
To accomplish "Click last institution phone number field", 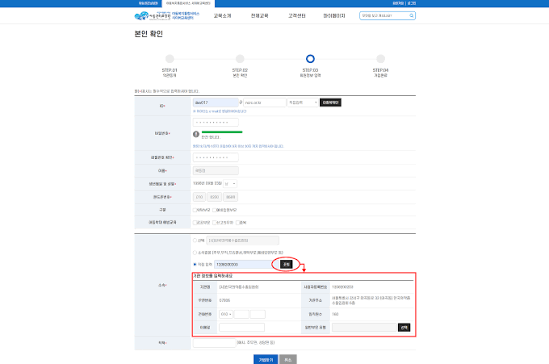I will click(x=258, y=314).
